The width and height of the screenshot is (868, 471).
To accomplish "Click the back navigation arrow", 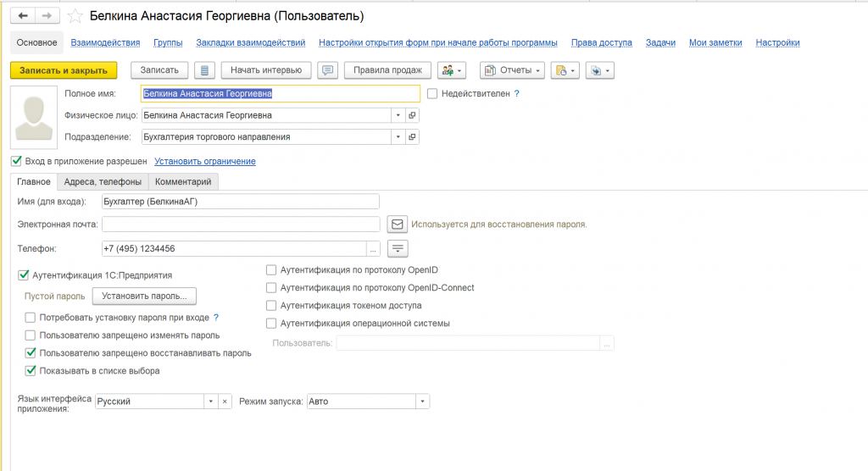I will (x=21, y=16).
